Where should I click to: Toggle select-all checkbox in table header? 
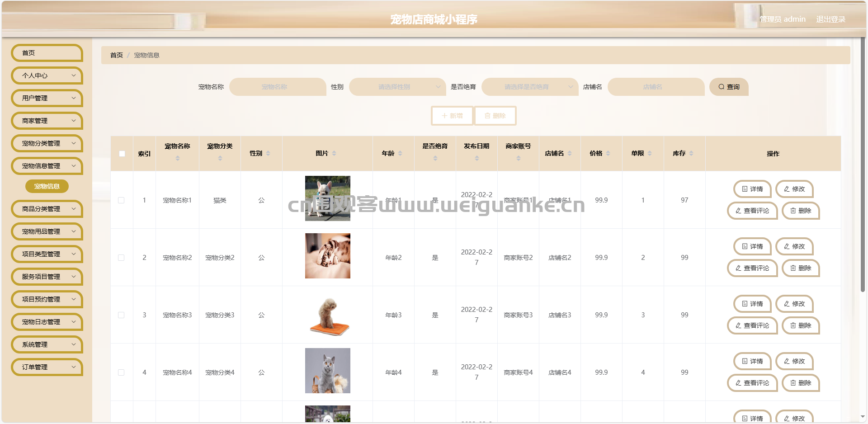click(x=122, y=154)
